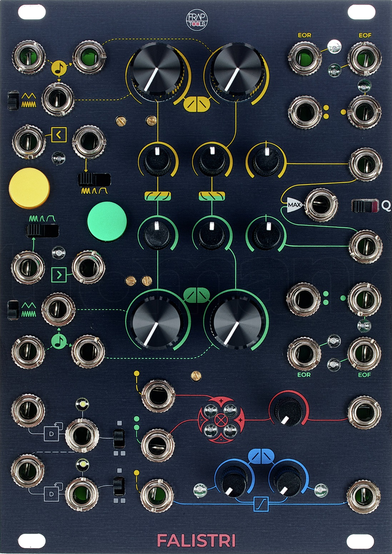Image resolution: width=392 pixels, height=554 pixels.
Task: Click the LED beside yellow EOR jack
Action: point(334,47)
